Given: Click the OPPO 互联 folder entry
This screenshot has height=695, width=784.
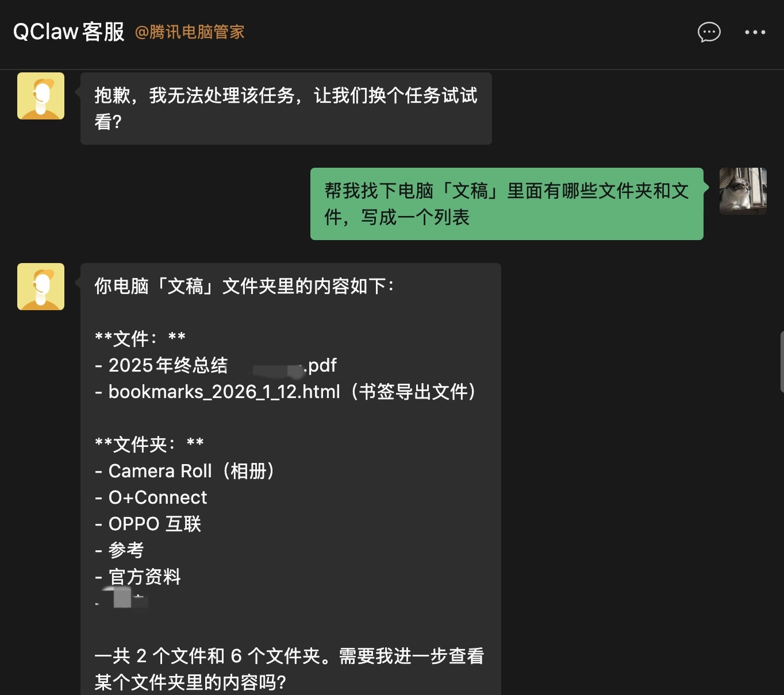Looking at the screenshot, I should (154, 524).
